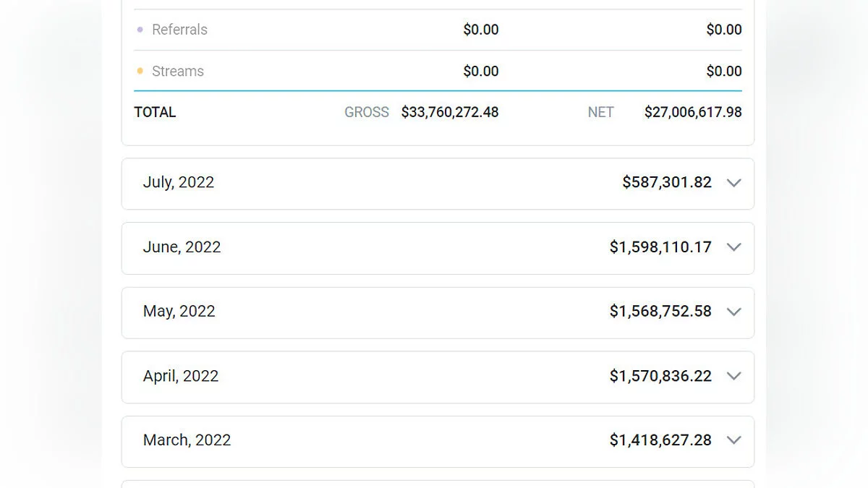
Task: Click the net total $27,006,617.98
Action: [x=693, y=112]
